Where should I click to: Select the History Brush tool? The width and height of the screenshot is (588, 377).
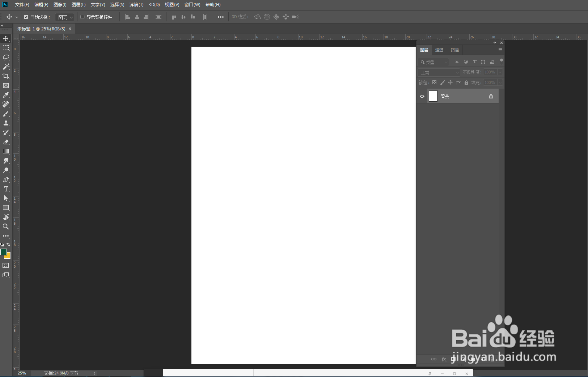tap(6, 132)
